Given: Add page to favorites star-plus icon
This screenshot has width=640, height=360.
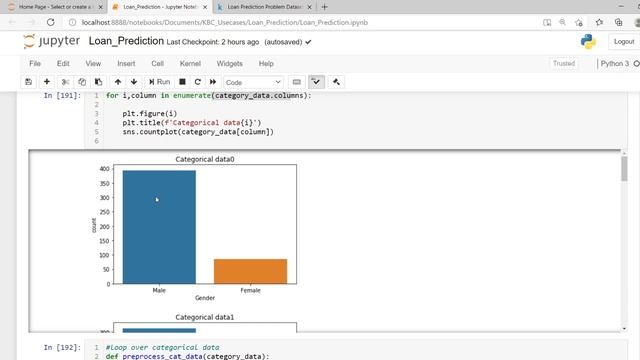Looking at the screenshot, I should (579, 22).
